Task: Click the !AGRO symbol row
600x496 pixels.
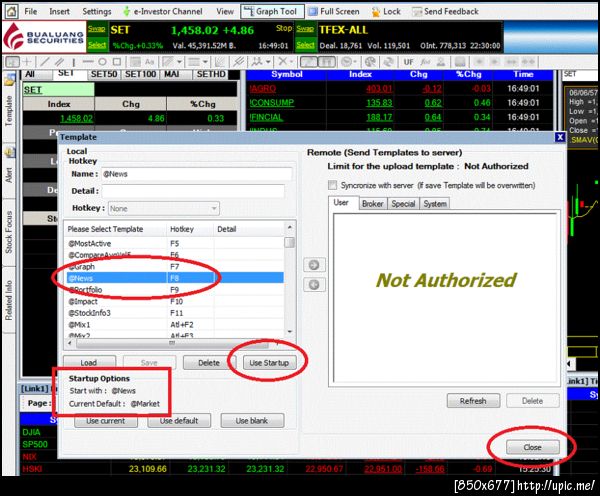Action: tap(400, 88)
